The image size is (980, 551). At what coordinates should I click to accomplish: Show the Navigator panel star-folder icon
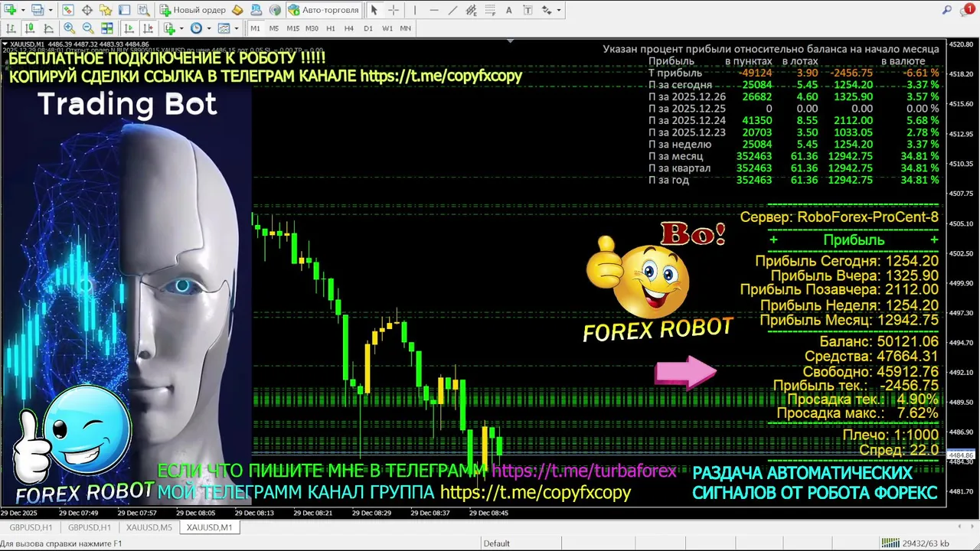(106, 10)
